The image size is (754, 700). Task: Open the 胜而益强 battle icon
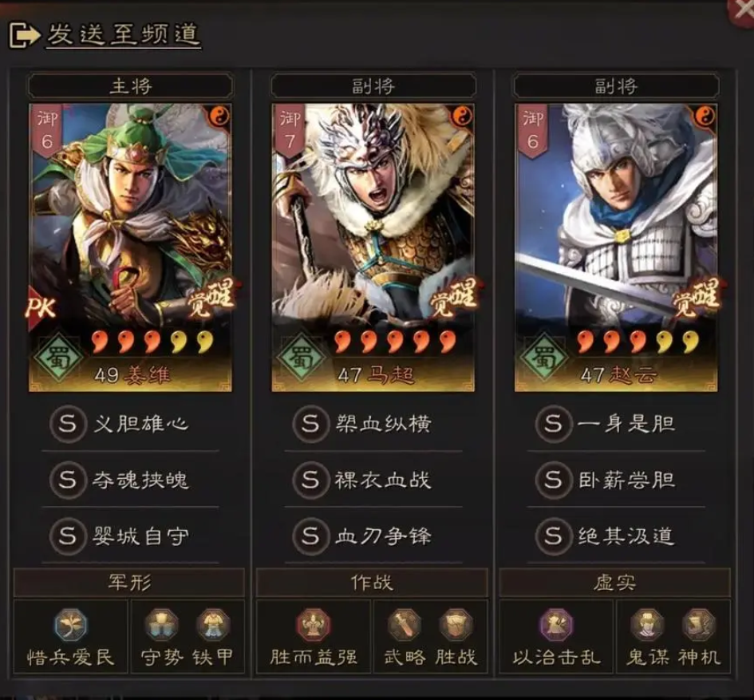pyautogui.click(x=314, y=625)
